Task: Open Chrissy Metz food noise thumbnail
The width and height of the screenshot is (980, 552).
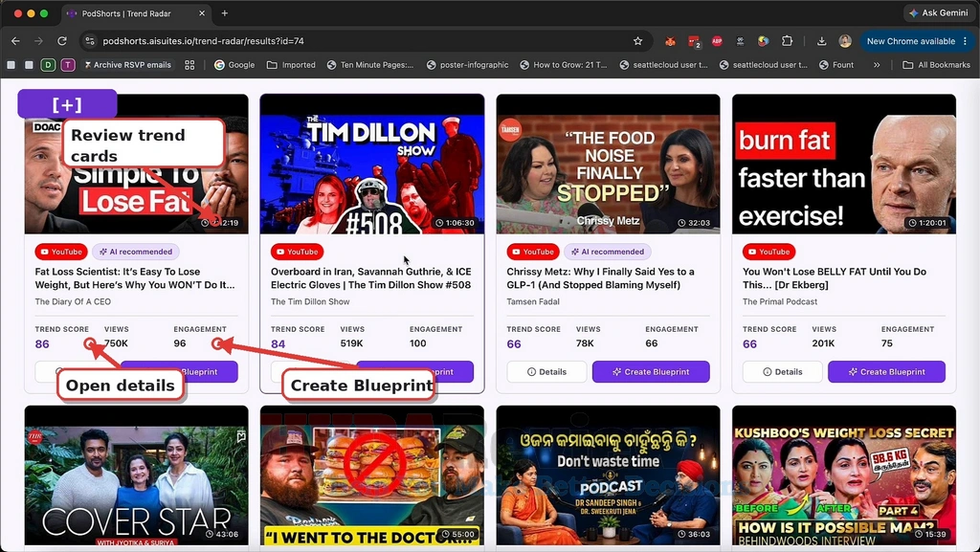Action: click(608, 165)
